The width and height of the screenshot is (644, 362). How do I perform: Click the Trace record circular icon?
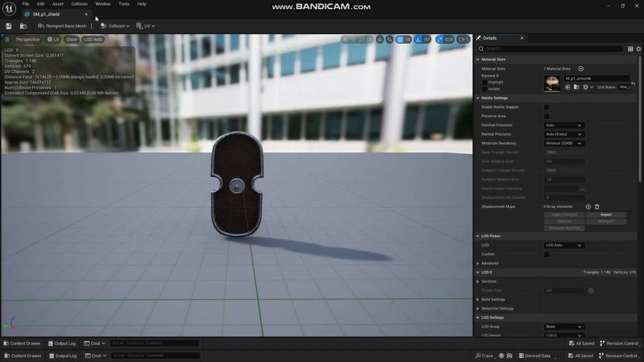(x=501, y=356)
